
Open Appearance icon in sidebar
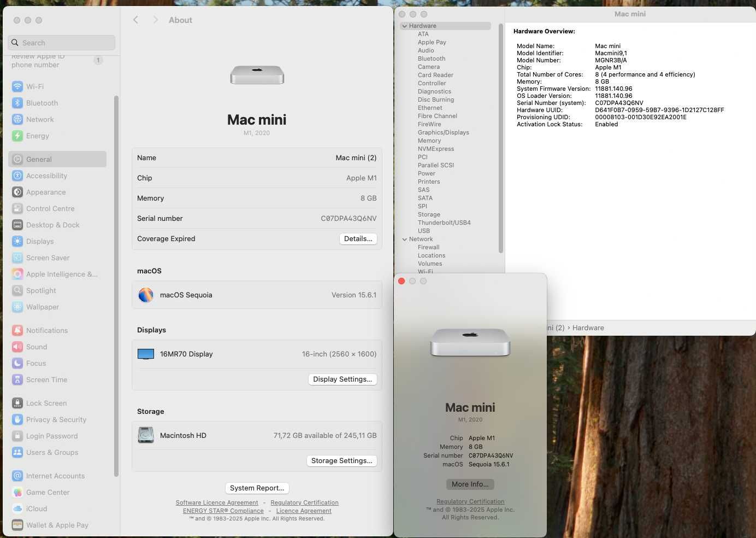[x=17, y=192]
